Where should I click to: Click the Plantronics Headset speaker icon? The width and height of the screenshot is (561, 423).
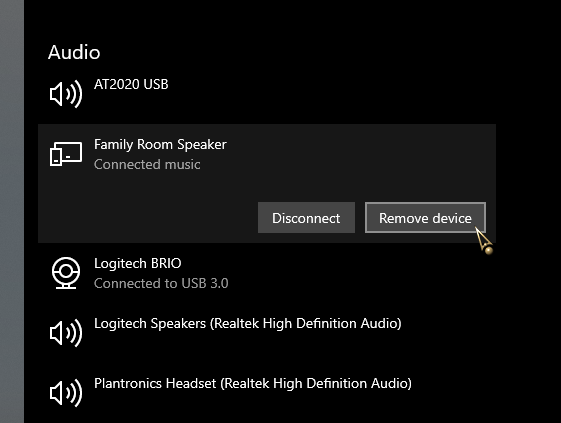66,393
